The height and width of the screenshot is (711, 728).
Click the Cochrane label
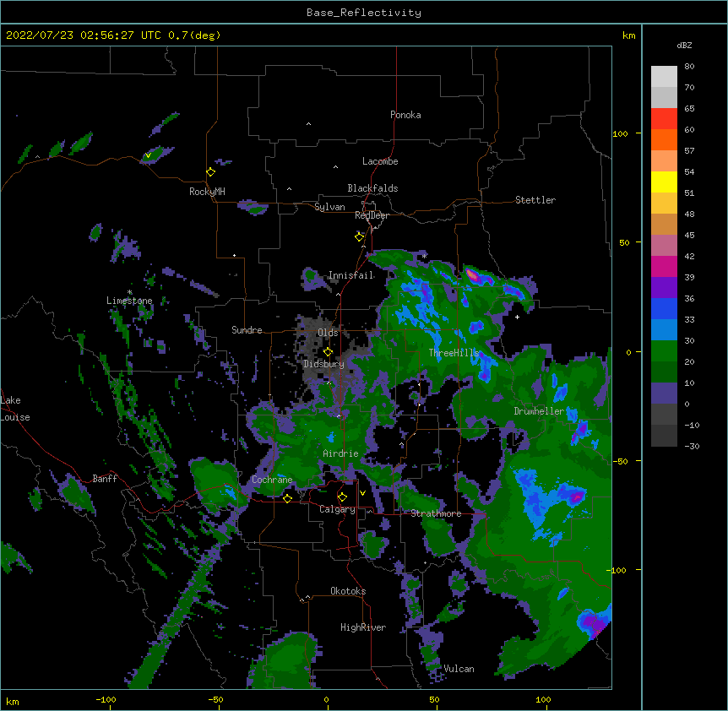point(272,480)
